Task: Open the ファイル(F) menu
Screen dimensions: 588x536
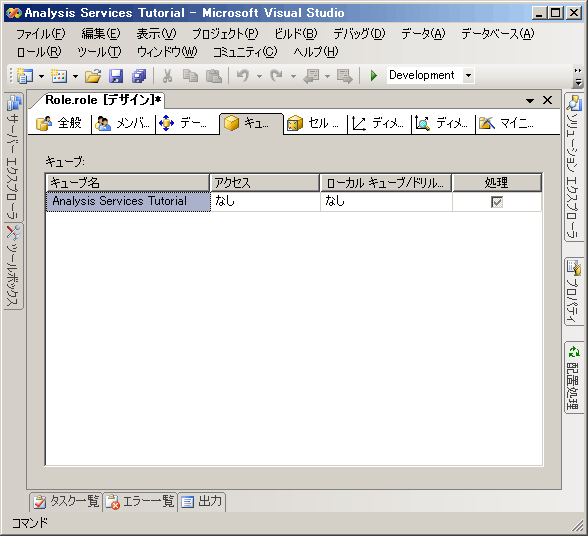Action: [x=40, y=34]
